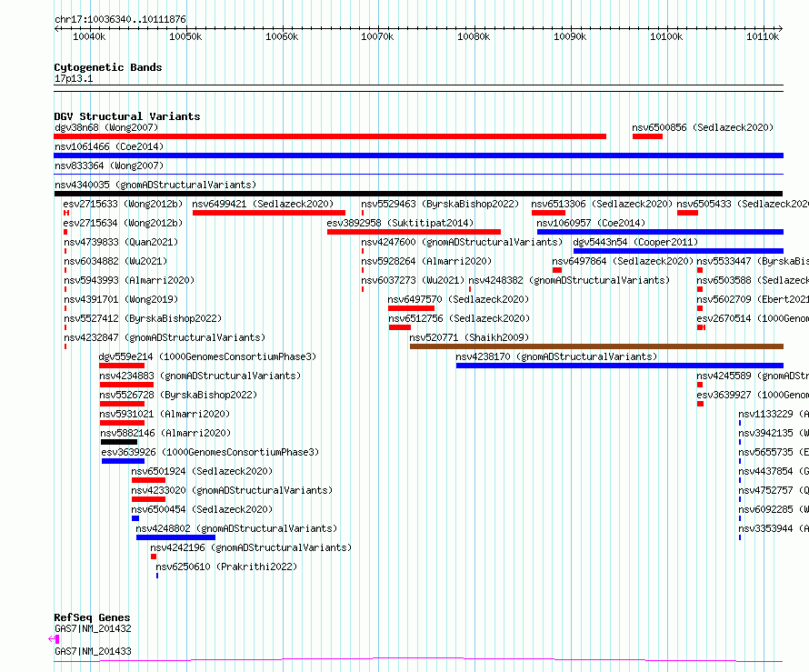Click the nsv5882146 (Almarri2020) black bar
This screenshot has height=672, width=809.
(x=119, y=442)
